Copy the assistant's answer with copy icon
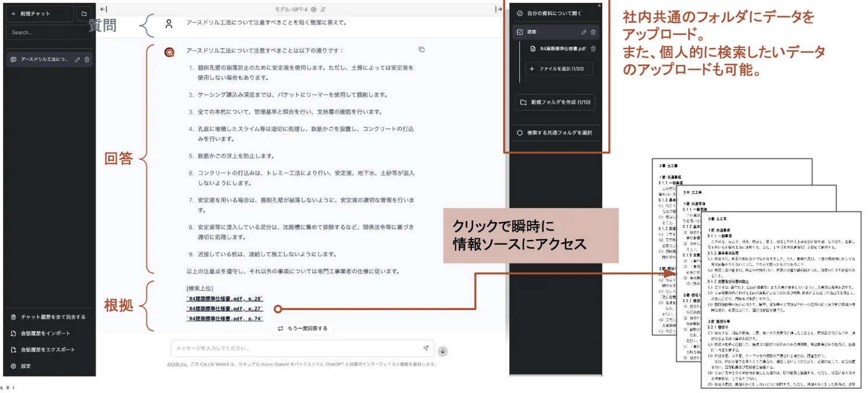 point(421,50)
